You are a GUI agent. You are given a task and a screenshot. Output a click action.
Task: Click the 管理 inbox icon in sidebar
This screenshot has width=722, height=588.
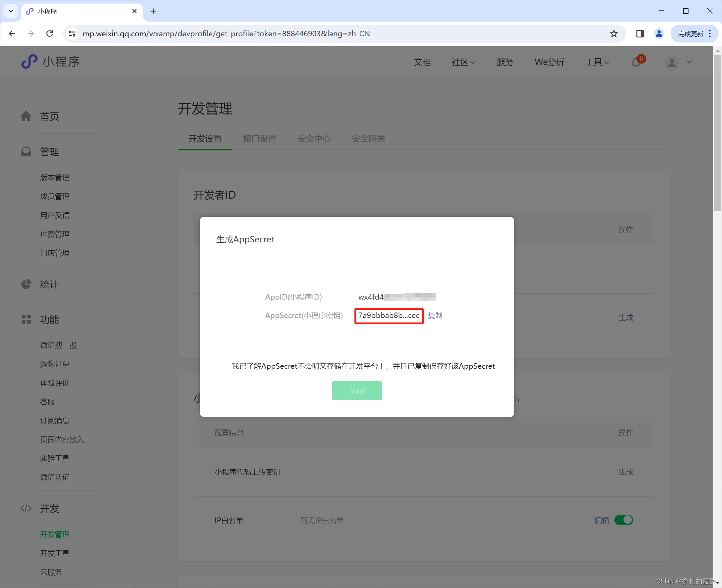[26, 152]
